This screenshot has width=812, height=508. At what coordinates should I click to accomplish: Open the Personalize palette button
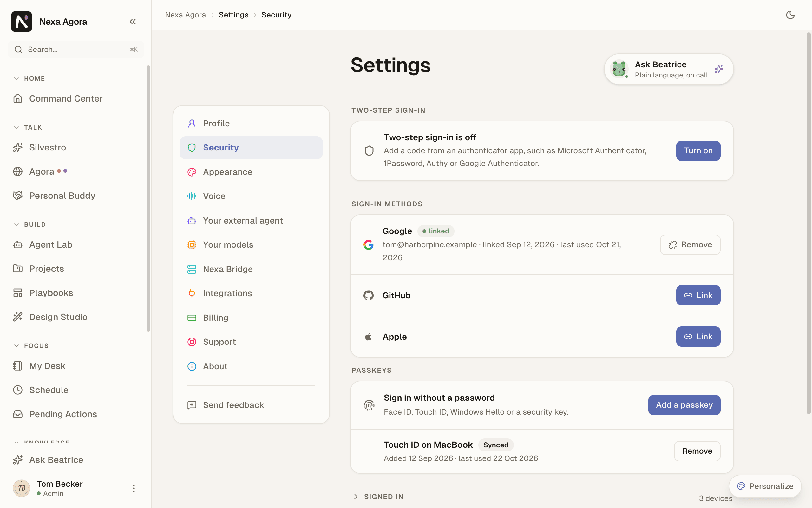pyautogui.click(x=765, y=486)
